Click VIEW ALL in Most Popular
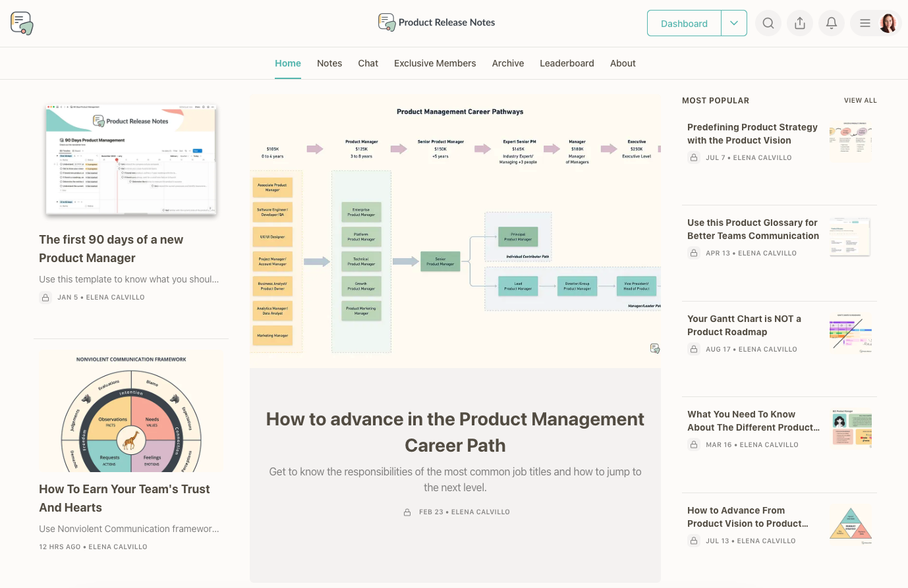The height and width of the screenshot is (588, 908). 861,101
